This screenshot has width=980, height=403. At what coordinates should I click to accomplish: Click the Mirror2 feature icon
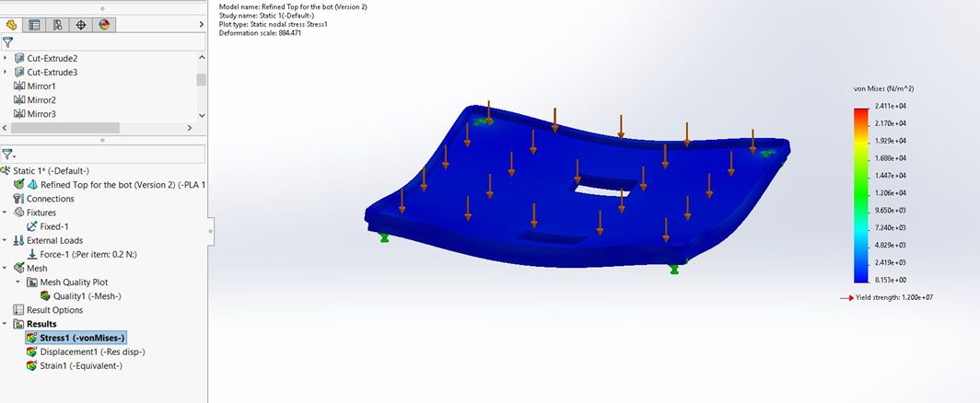coord(19,100)
